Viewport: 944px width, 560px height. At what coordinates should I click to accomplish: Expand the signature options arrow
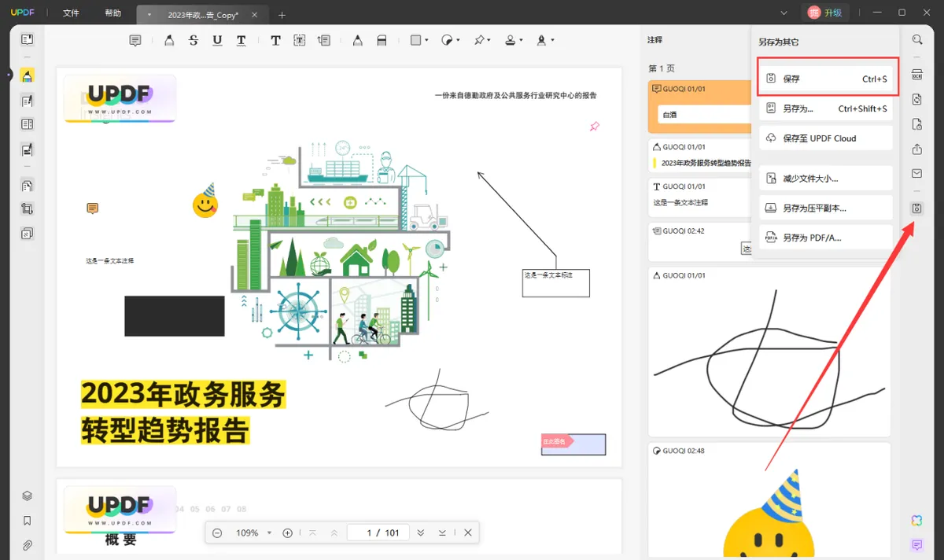coord(552,41)
